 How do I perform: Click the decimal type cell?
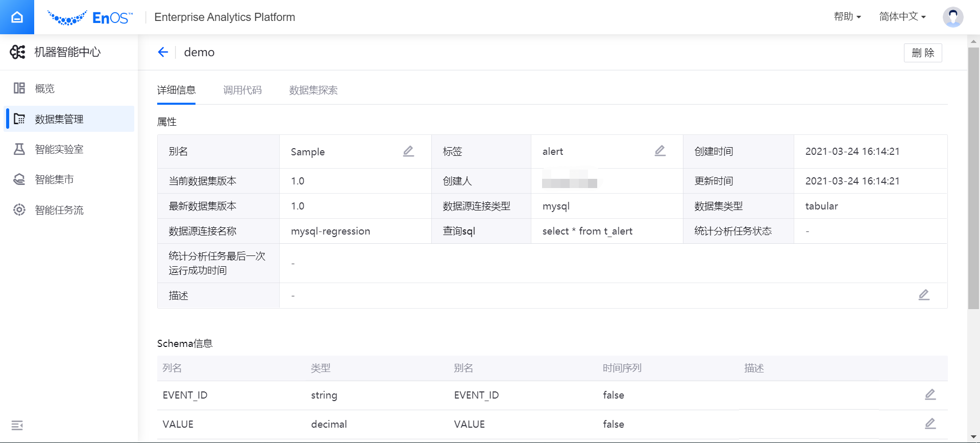tap(329, 424)
